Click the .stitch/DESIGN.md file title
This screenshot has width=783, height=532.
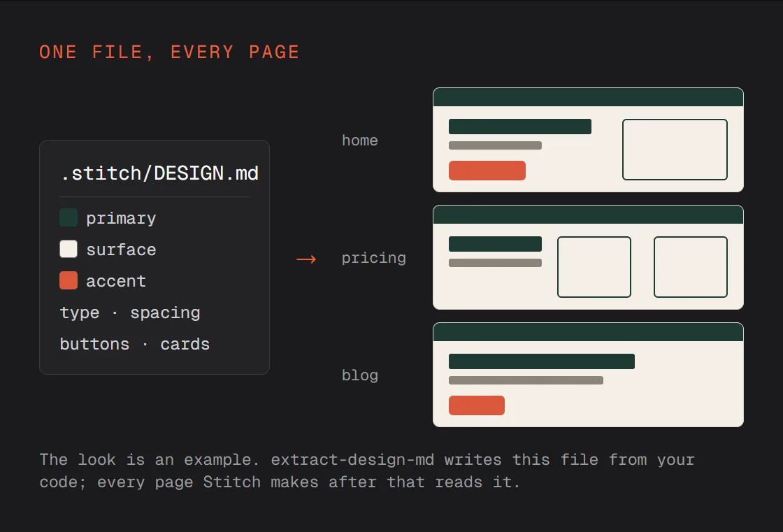point(160,173)
